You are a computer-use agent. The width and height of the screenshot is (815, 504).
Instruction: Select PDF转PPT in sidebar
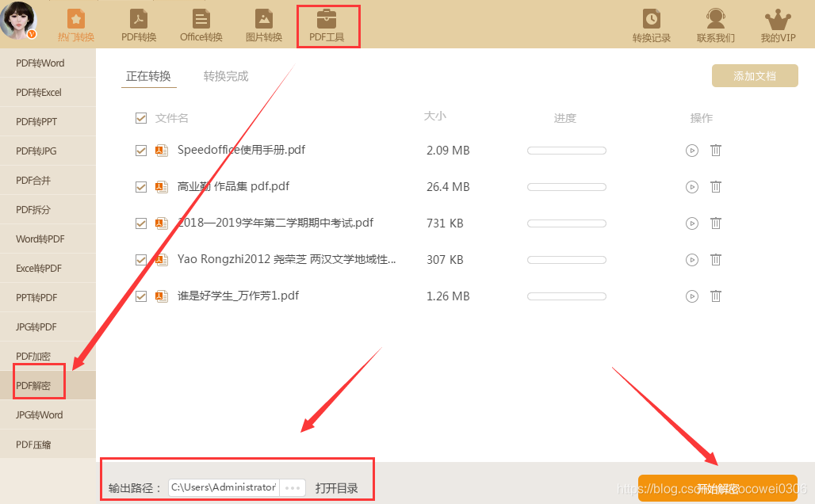pyautogui.click(x=48, y=121)
